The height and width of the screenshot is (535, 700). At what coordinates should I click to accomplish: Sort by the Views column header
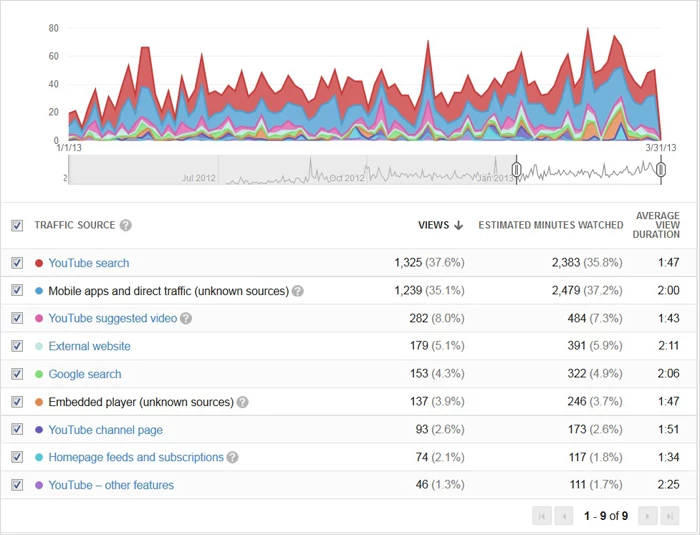(433, 225)
